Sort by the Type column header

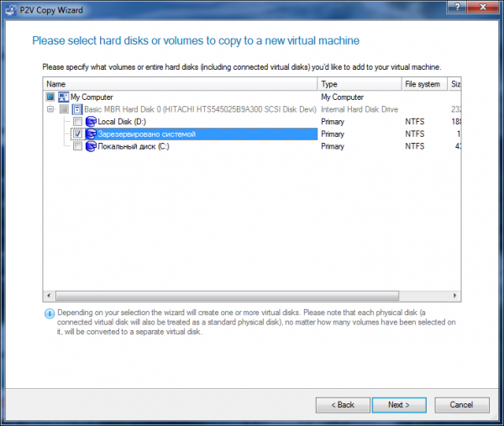tap(360, 84)
